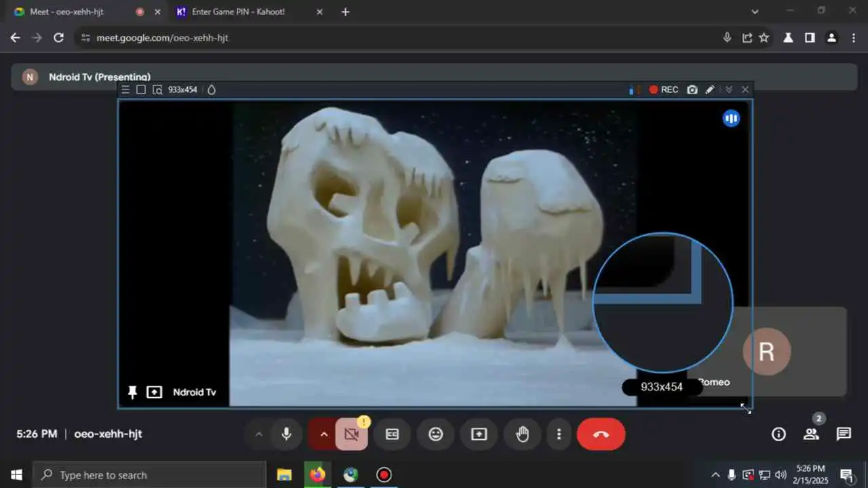Click the recorder water-drop blur icon
This screenshot has height=488, width=868.
click(x=212, y=89)
